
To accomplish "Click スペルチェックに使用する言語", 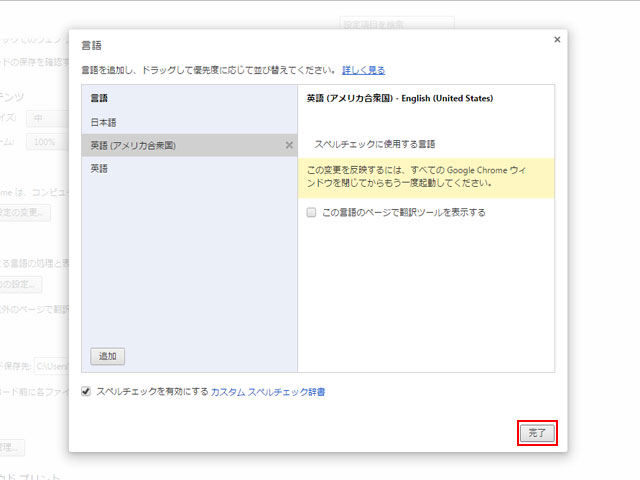I will (x=375, y=144).
